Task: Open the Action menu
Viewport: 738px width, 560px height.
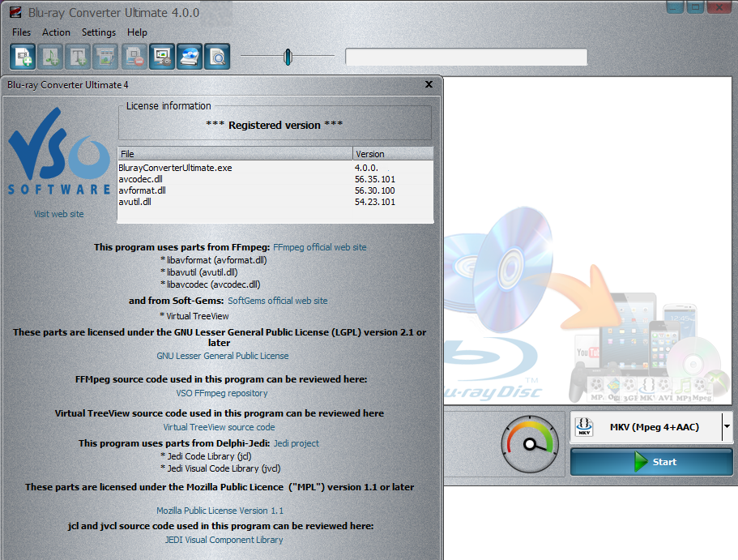Action: click(56, 32)
